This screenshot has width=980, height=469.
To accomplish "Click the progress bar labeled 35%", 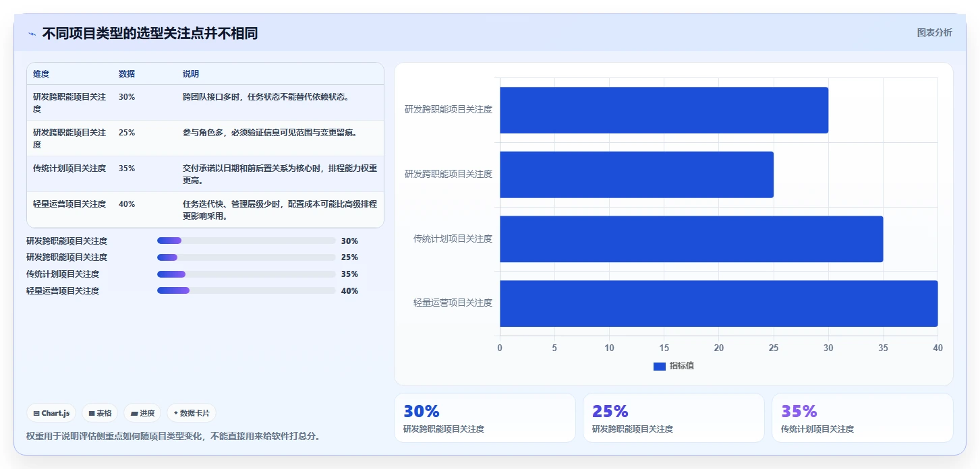I will [x=246, y=274].
